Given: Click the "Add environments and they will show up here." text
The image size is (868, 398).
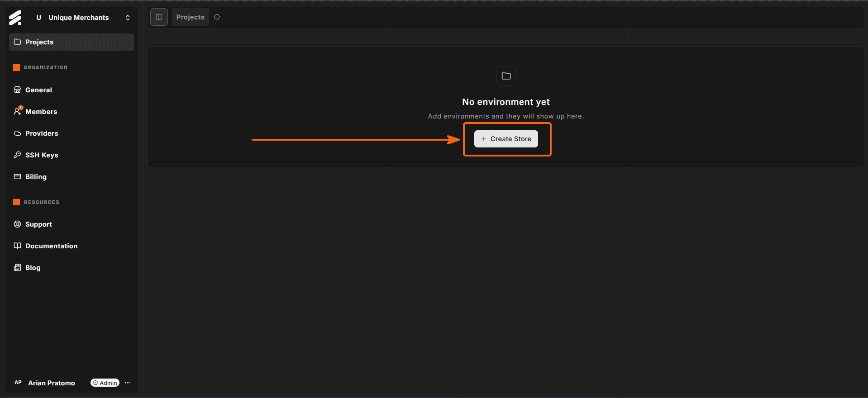Looking at the screenshot, I should [506, 116].
